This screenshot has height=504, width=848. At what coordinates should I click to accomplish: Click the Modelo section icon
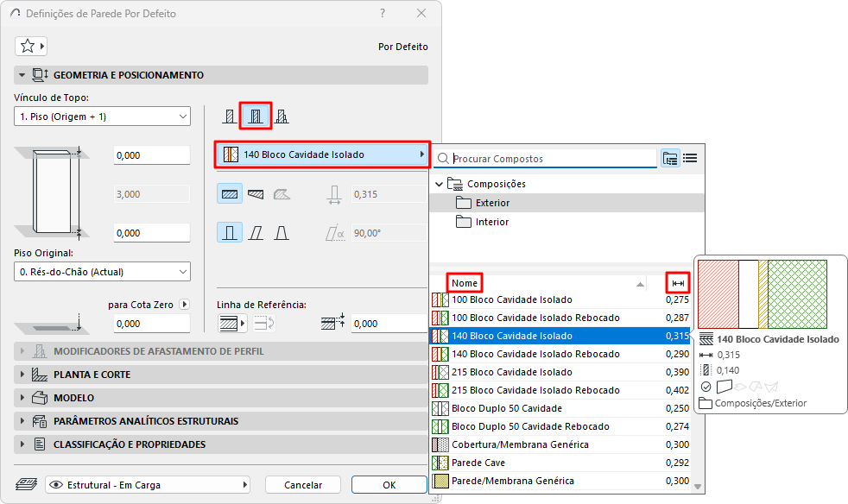click(x=40, y=398)
